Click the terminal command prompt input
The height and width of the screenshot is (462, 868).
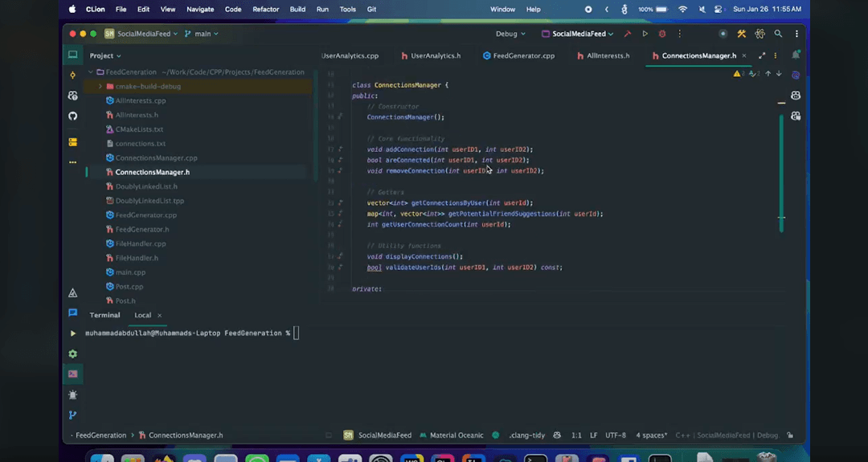(296, 333)
